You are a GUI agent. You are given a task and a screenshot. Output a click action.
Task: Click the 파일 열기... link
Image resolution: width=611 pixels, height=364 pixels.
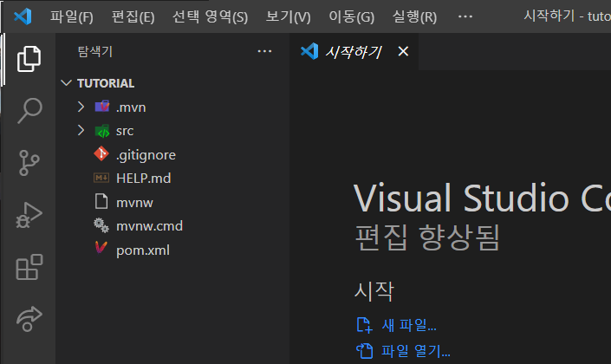point(415,351)
